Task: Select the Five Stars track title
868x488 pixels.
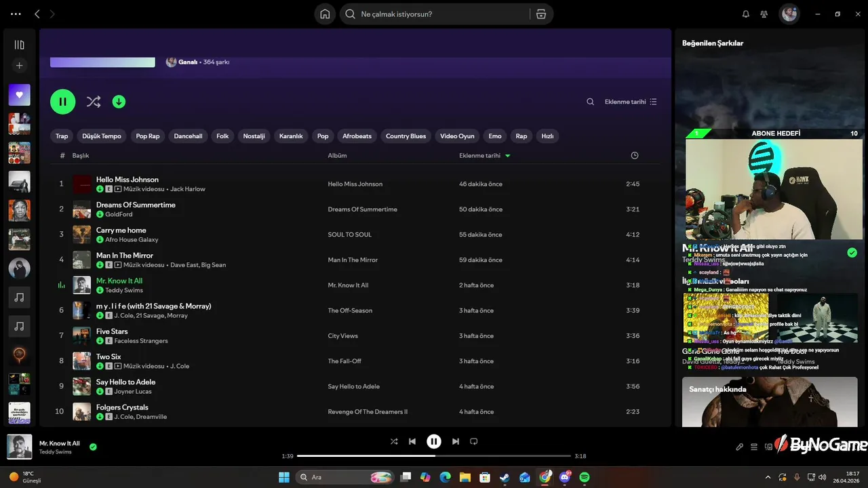Action: point(112,331)
